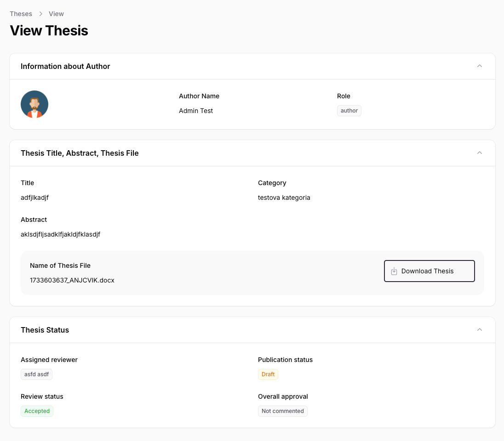This screenshot has width=504, height=441.
Task: Click the download icon beside Download Thesis
Action: point(394,271)
